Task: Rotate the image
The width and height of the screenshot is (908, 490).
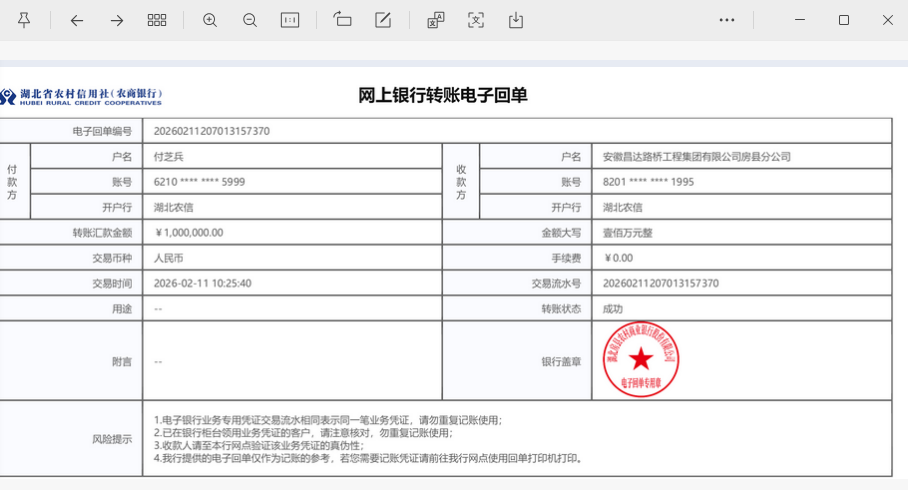Action: [343, 20]
